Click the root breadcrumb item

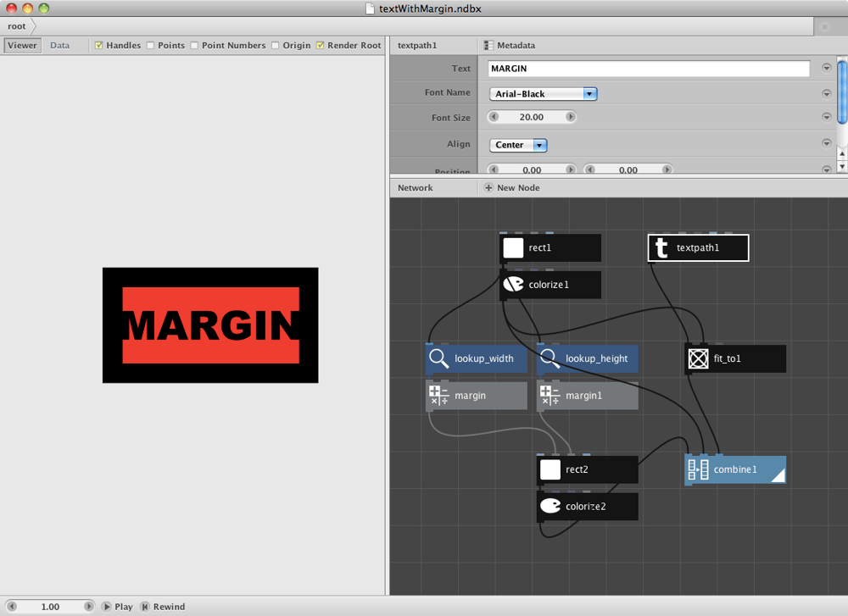[17, 26]
